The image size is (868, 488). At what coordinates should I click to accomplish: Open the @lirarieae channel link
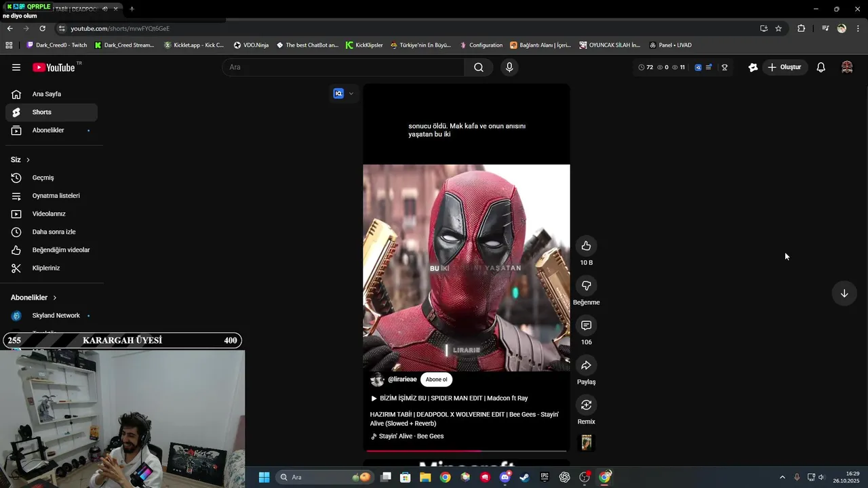click(x=402, y=380)
